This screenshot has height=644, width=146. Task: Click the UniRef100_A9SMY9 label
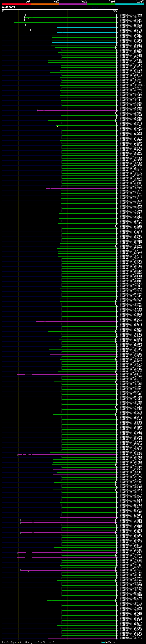point(131,47)
